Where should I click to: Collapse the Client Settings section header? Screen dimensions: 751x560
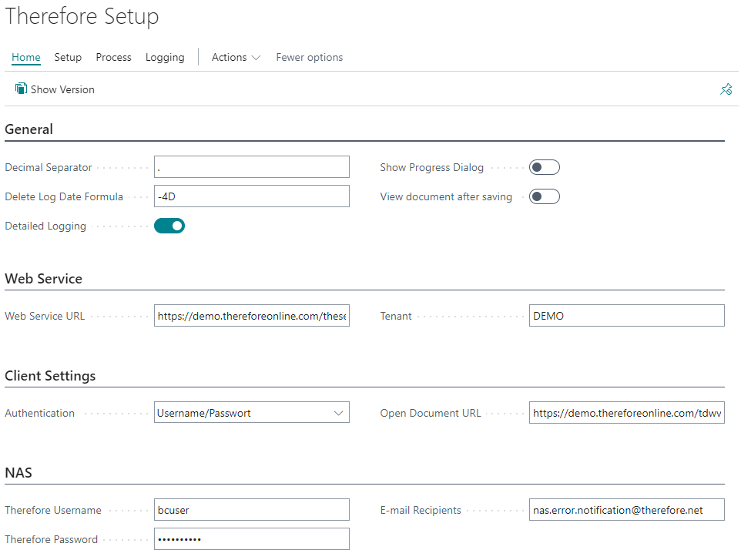[50, 376]
